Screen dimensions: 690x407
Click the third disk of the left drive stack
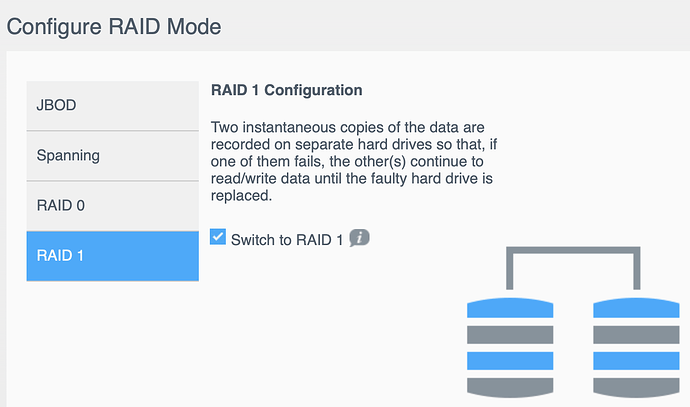[x=509, y=360]
